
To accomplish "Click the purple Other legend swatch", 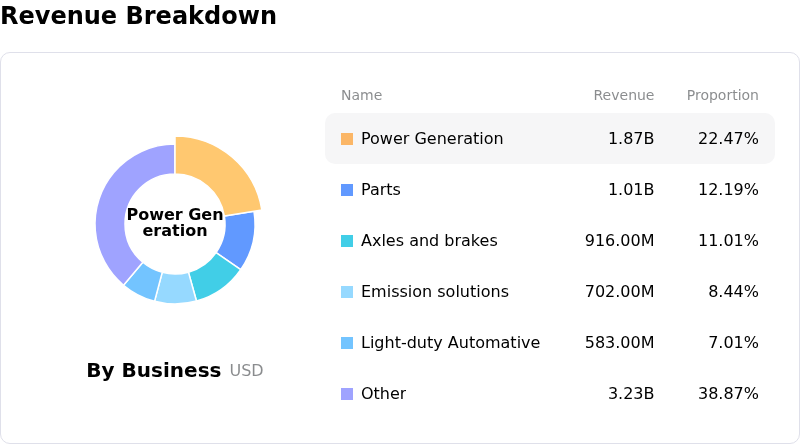I will (x=347, y=394).
